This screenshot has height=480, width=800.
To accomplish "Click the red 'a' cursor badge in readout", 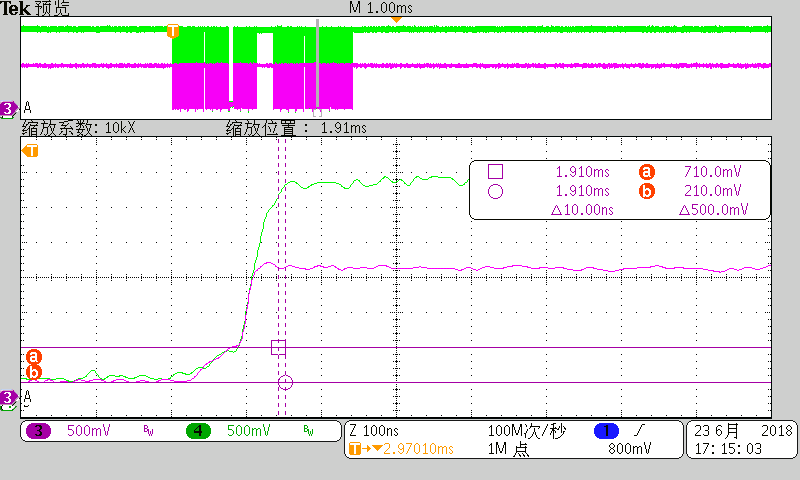I will [x=646, y=172].
